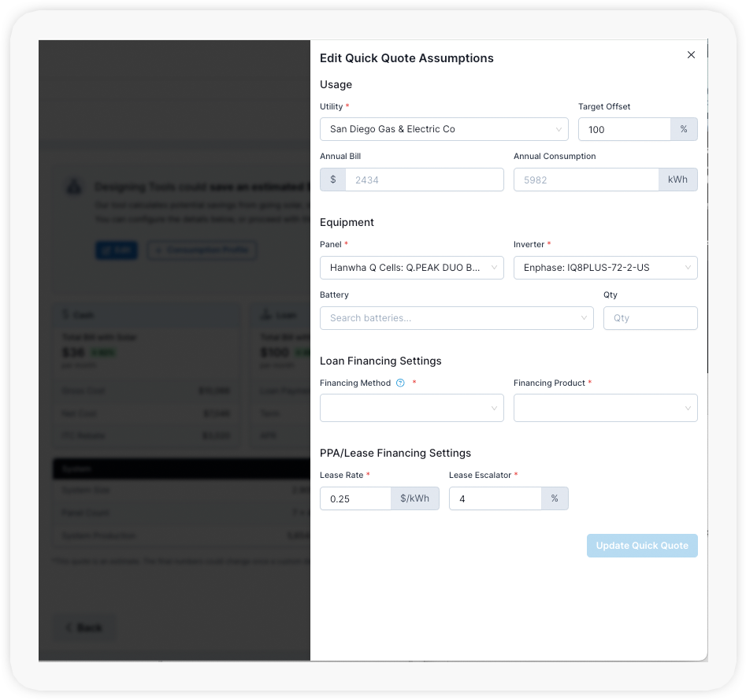Image resolution: width=746 pixels, height=700 pixels.
Task: Click the percent suffix on Lease Escalator
Action: tap(555, 498)
